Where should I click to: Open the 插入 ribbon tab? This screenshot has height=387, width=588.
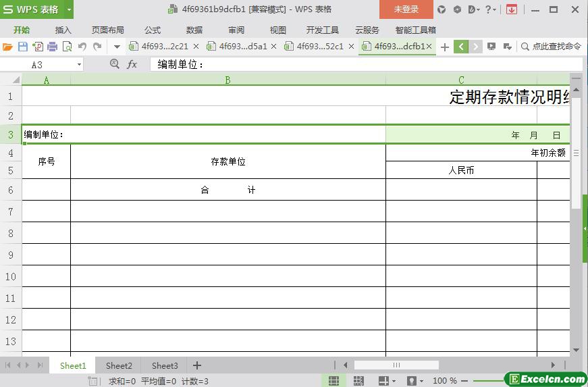click(63, 30)
